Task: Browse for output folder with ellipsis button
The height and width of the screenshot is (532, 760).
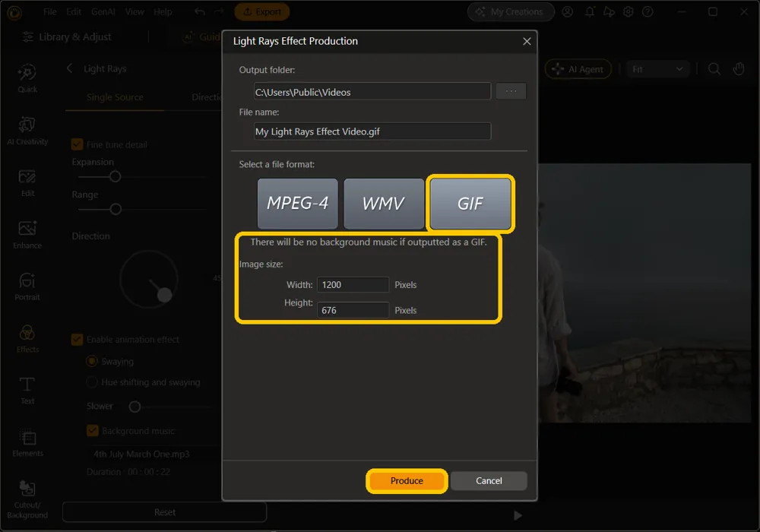Action: [x=511, y=91]
